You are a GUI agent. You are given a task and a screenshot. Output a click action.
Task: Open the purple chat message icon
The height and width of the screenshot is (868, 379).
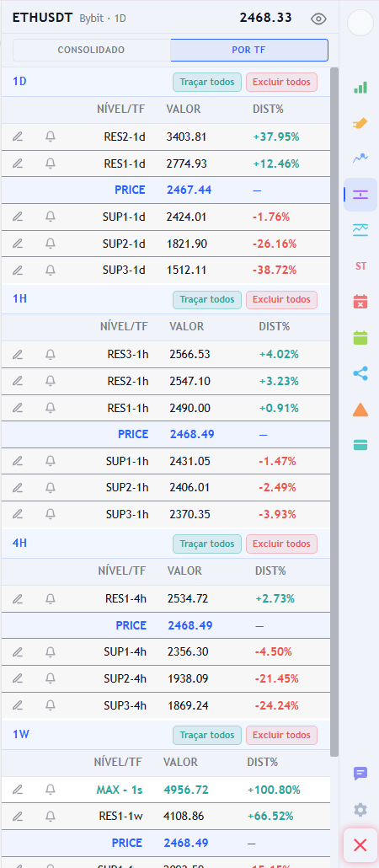pyautogui.click(x=360, y=774)
